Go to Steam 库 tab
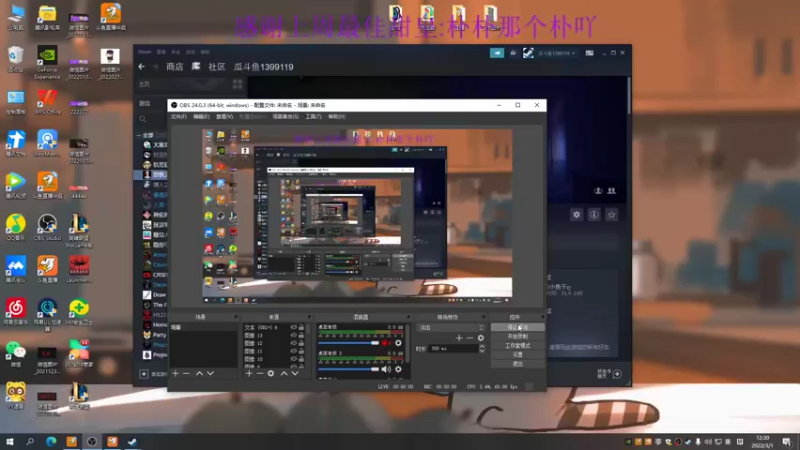Image resolution: width=800 pixels, height=450 pixels. [196, 67]
